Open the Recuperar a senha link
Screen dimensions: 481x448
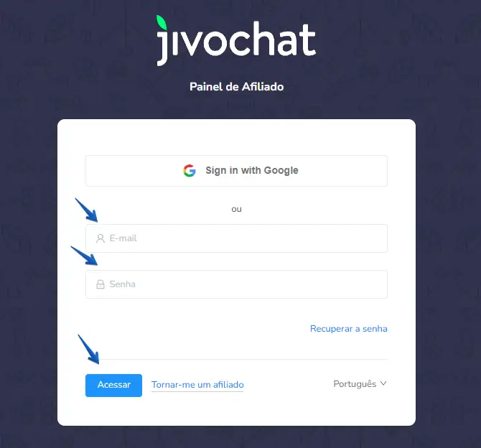(x=348, y=329)
